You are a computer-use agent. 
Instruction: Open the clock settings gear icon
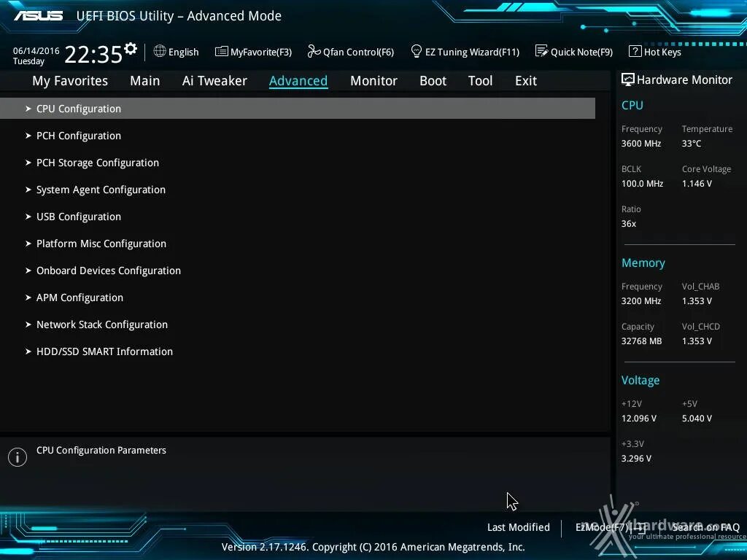tap(131, 49)
